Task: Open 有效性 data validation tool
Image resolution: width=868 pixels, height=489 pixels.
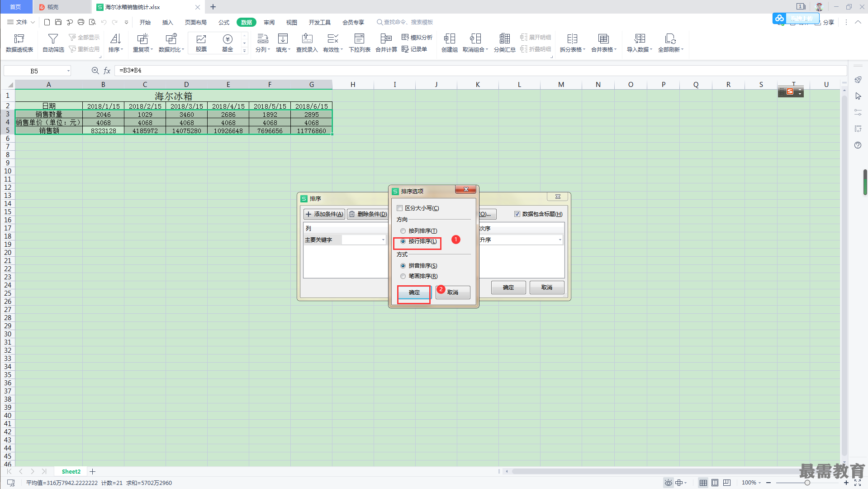Action: coord(333,43)
